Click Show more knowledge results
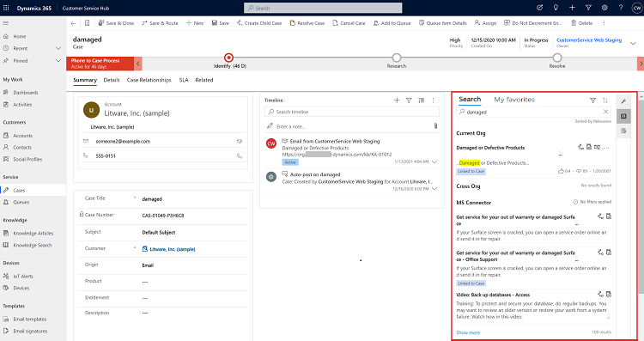The height and width of the screenshot is (341, 644). [x=468, y=332]
